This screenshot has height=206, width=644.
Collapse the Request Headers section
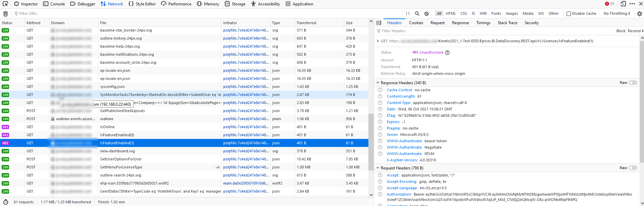coord(378,168)
